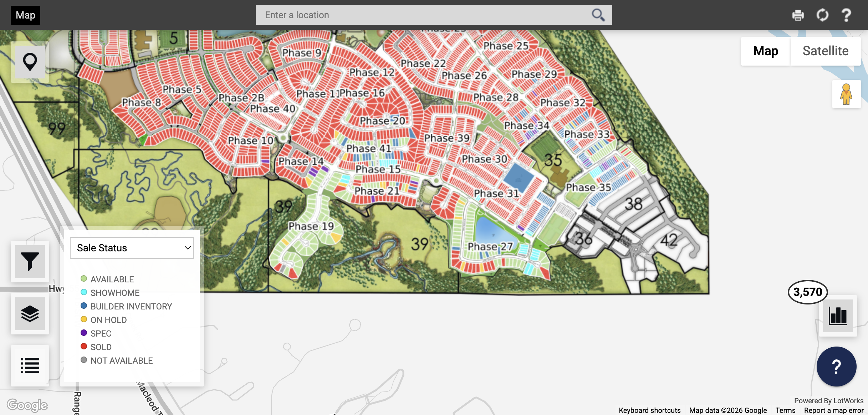Image resolution: width=868 pixels, height=415 pixels.
Task: Click the print map icon
Action: point(798,15)
